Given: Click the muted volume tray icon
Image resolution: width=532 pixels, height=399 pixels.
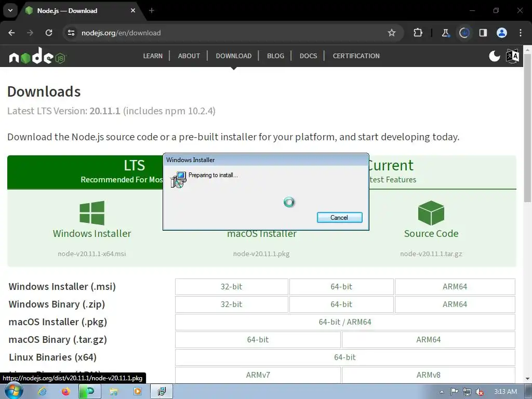Looking at the screenshot, I should [x=480, y=392].
